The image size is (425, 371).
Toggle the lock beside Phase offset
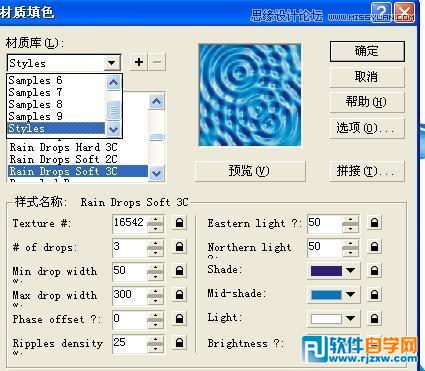179,319
